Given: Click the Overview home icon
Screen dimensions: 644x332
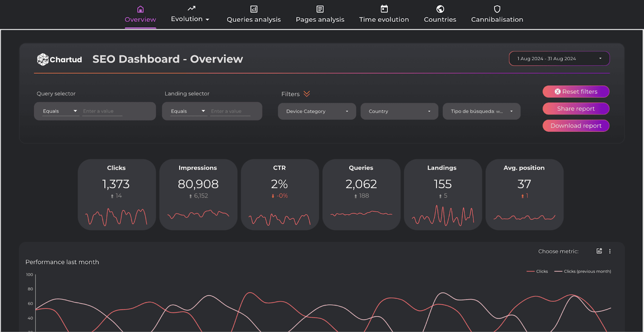Looking at the screenshot, I should 140,9.
